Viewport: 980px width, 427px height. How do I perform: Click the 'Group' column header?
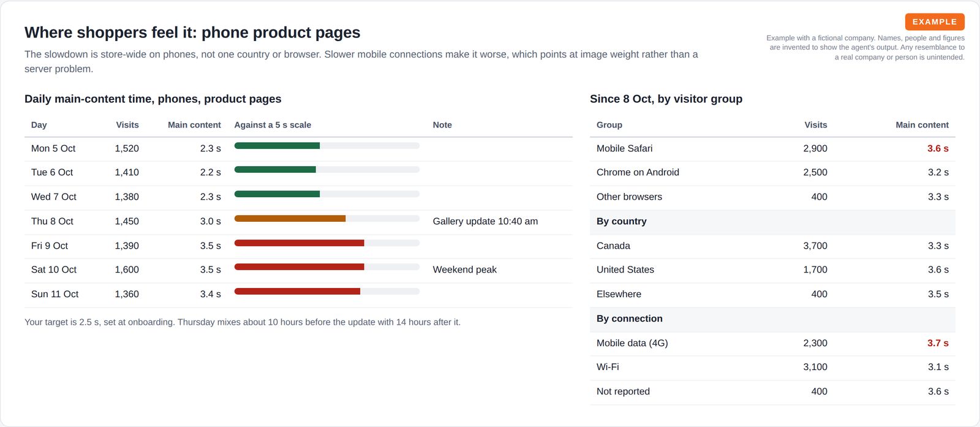[x=609, y=125]
